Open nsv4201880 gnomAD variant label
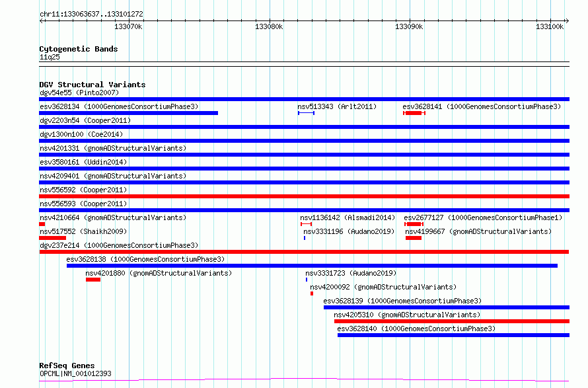Image resolution: width=588 pixels, height=388 pixels. 159,273
